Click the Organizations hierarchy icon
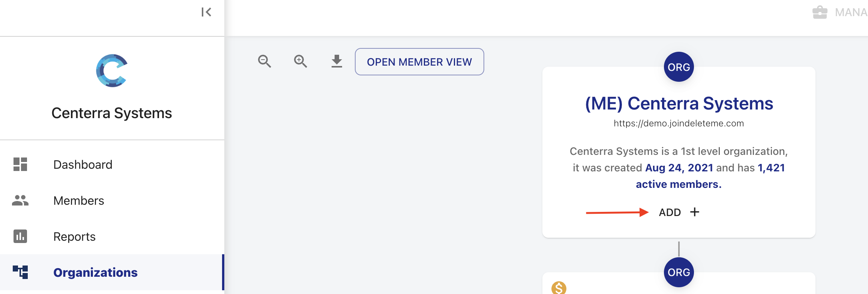Screen dimensions: 868x294 tap(20, 272)
